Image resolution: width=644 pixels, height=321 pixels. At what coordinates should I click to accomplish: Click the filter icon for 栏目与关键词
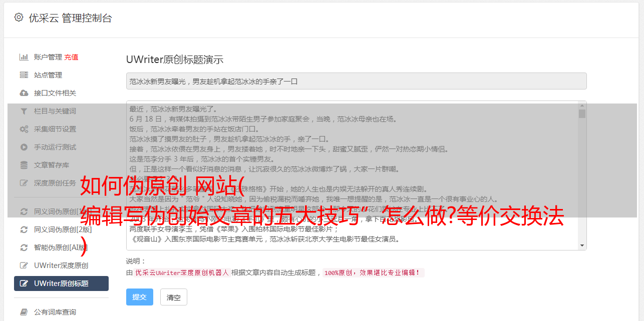[x=24, y=111]
